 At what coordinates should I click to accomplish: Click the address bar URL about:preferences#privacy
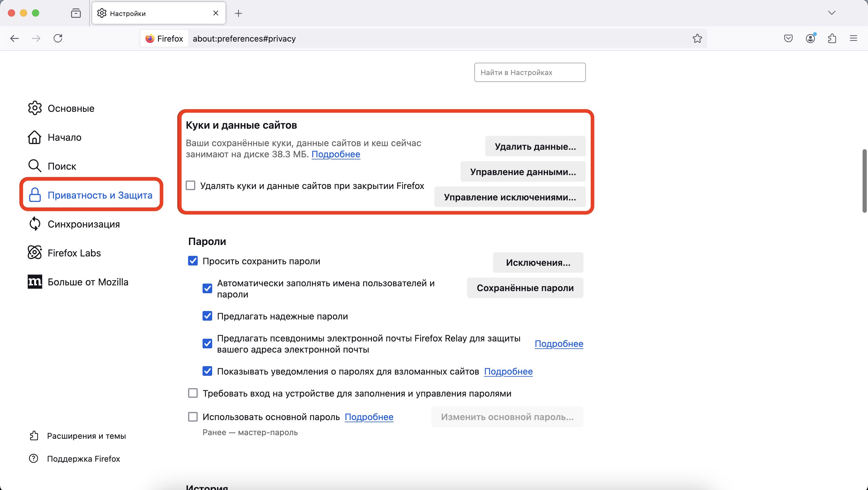[244, 39]
